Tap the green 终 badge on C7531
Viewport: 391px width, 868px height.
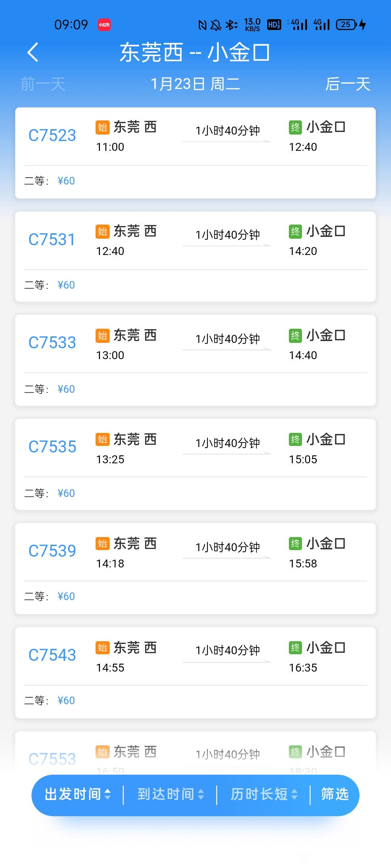point(295,231)
